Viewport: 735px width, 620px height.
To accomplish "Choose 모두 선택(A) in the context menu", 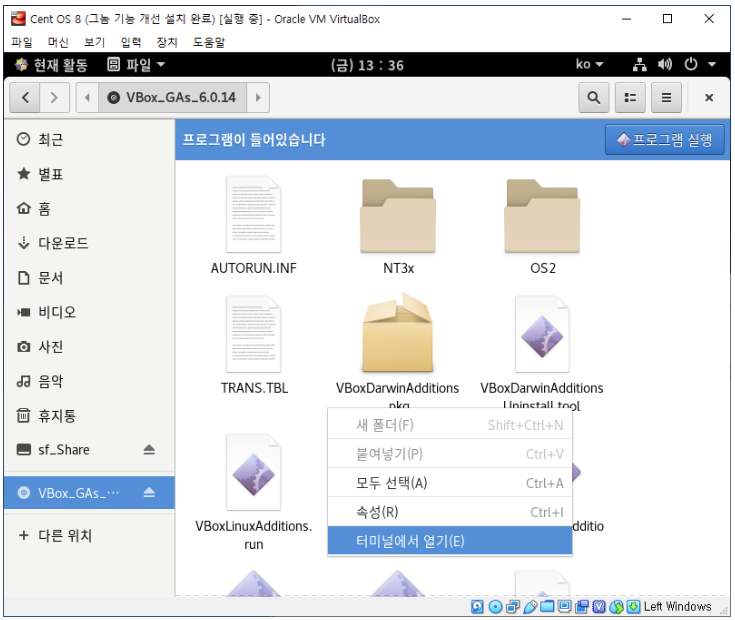I will 450,483.
